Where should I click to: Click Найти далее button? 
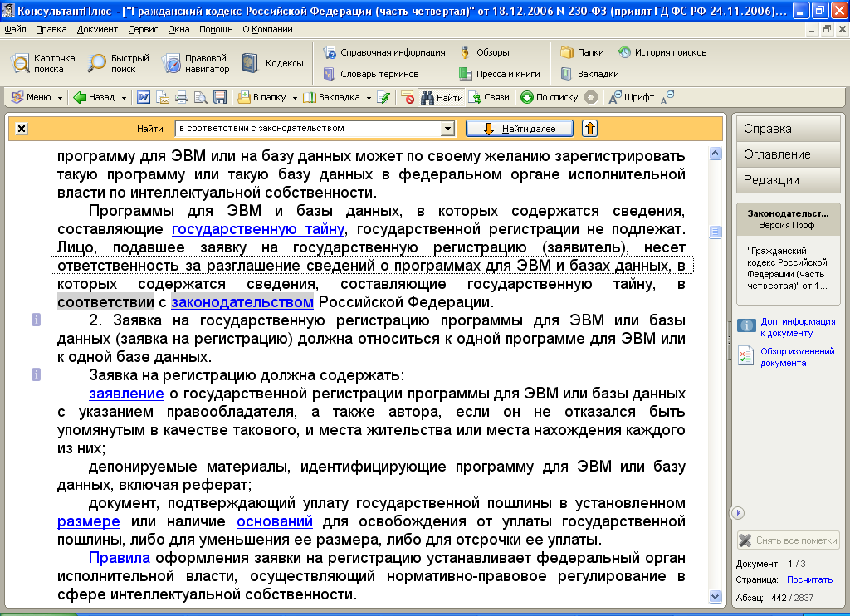point(520,129)
